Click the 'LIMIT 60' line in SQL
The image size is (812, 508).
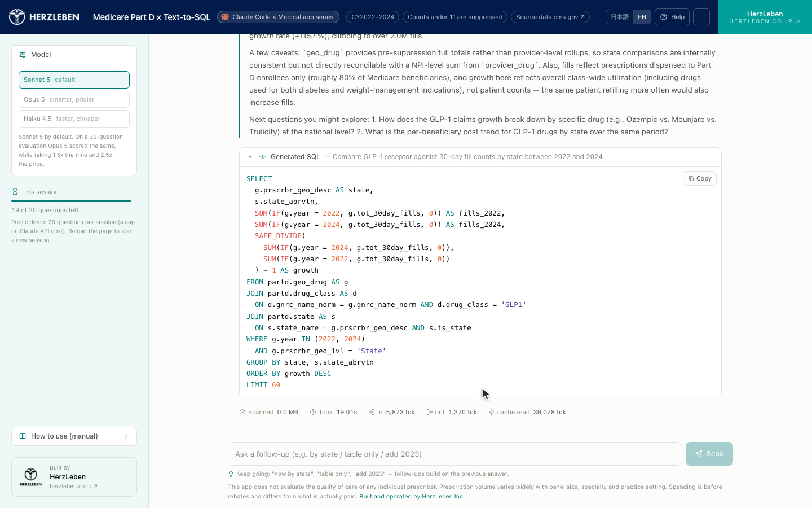tap(263, 385)
